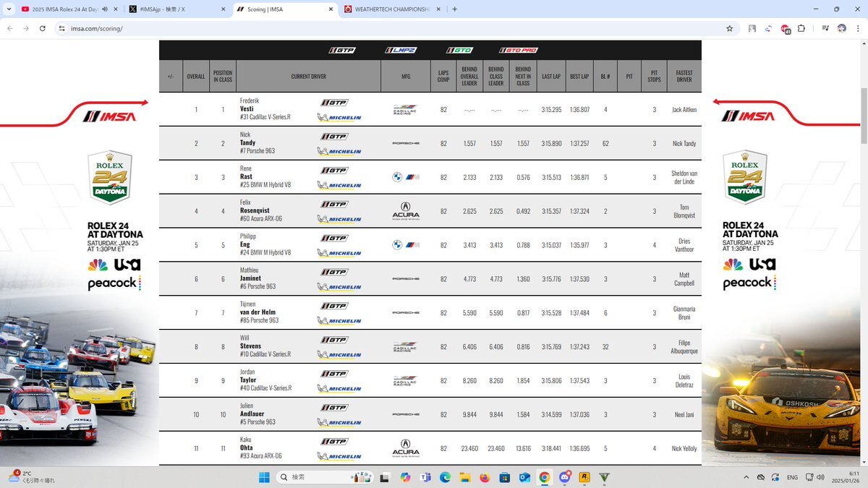Image resolution: width=868 pixels, height=488 pixels.
Task: Open Firefox from the taskbar
Action: [485, 477]
